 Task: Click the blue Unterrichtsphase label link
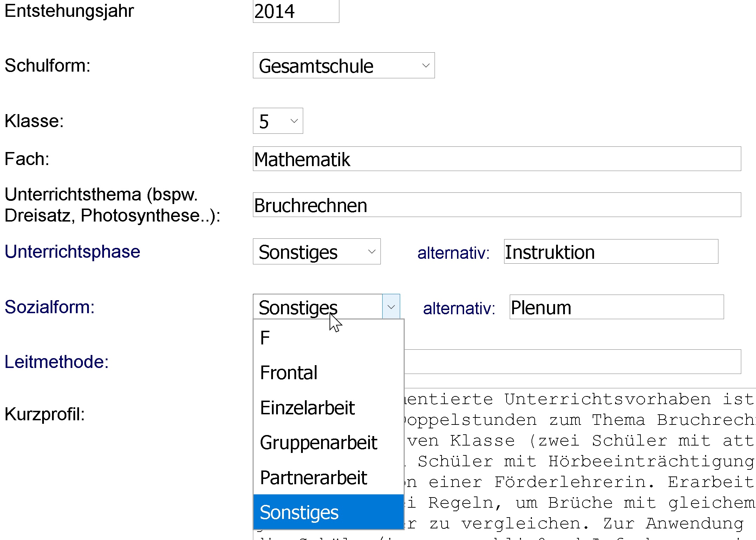click(x=72, y=252)
